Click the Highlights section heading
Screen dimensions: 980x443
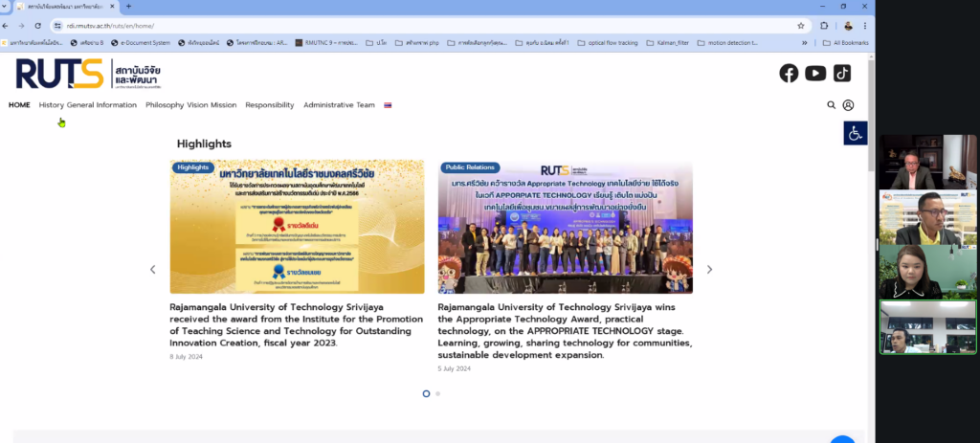204,144
